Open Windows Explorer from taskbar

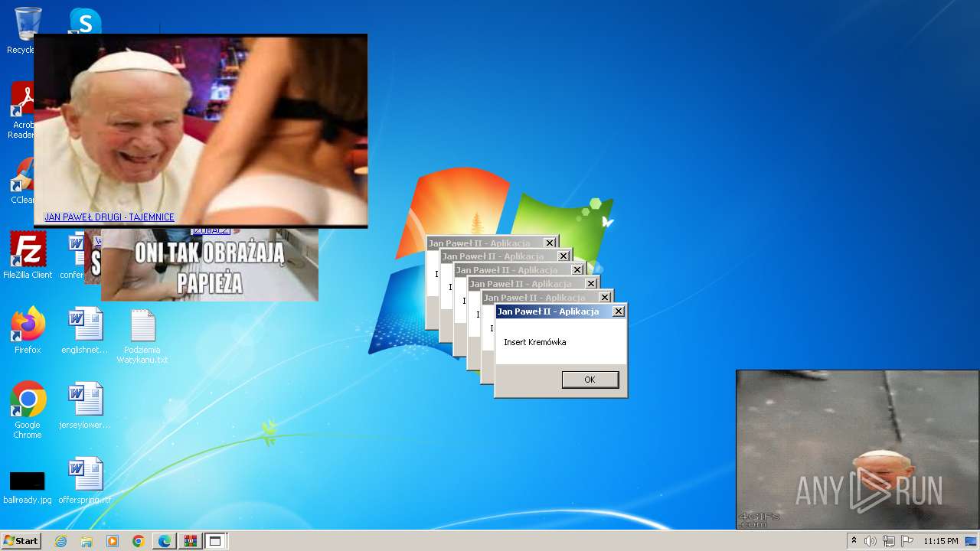(87, 541)
